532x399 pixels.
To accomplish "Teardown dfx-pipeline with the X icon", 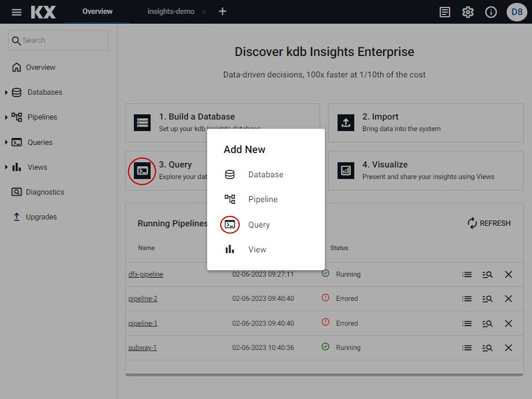I will (x=508, y=274).
